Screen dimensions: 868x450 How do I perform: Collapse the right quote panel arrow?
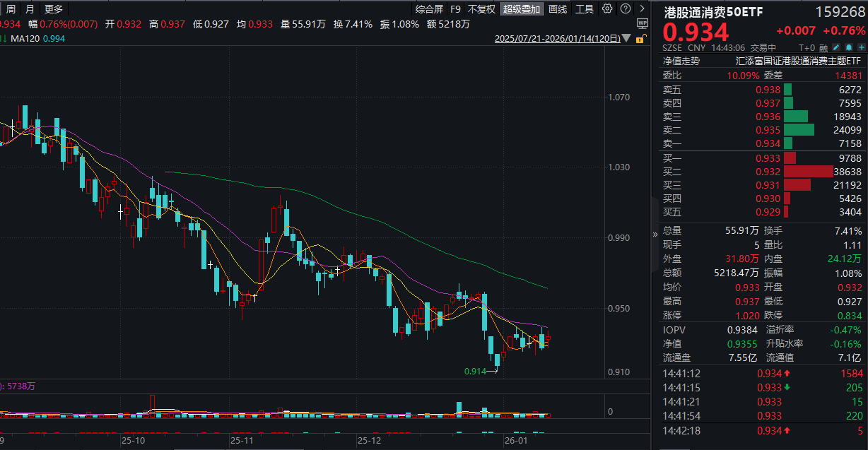654,235
